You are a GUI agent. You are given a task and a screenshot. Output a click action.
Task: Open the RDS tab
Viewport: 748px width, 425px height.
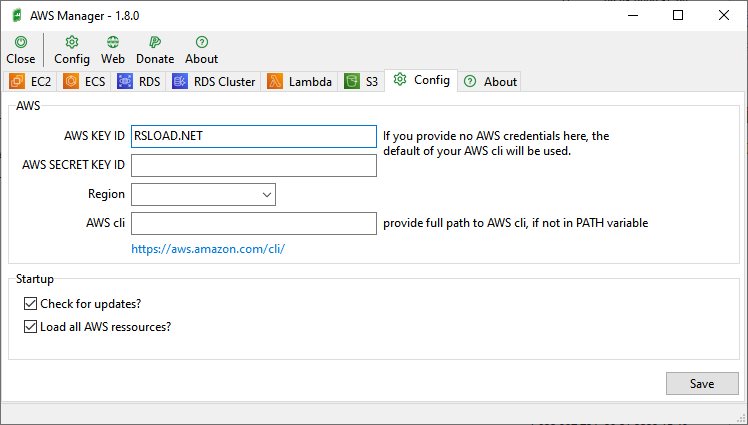(139, 82)
